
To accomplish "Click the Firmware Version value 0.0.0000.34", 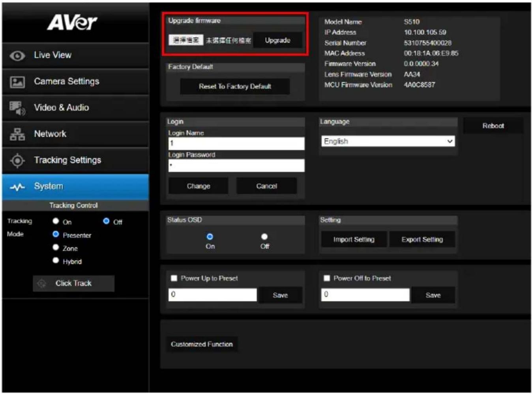I will tap(421, 64).
